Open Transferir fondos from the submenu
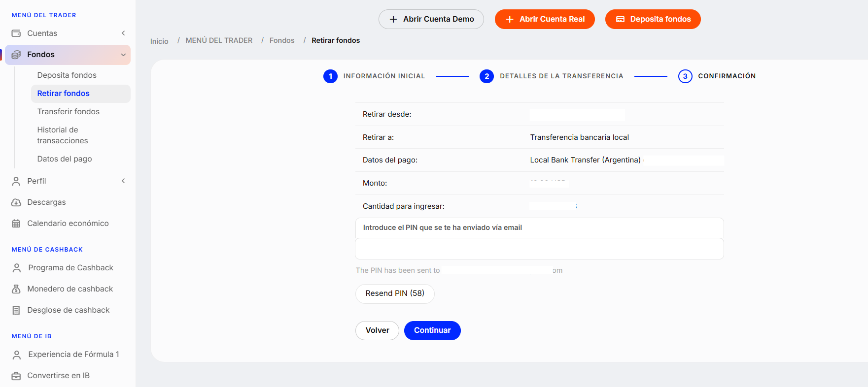Image resolution: width=868 pixels, height=387 pixels. pos(69,112)
